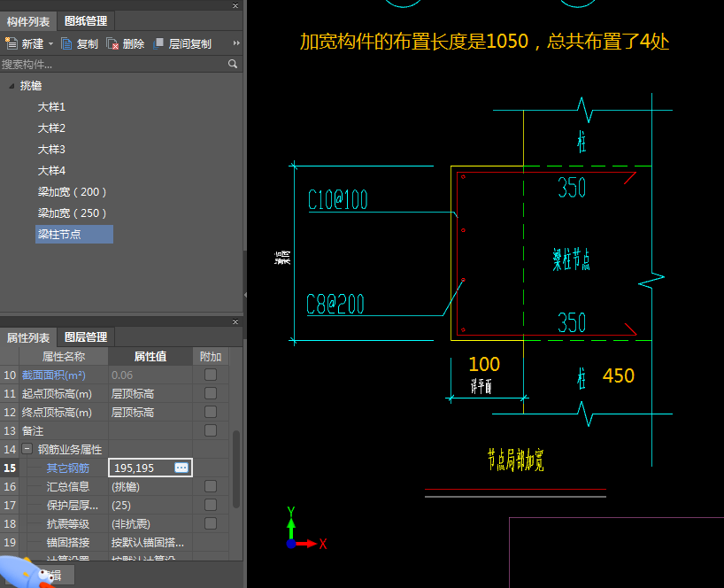Viewport: 724px width, 588px height.
Task: Open the 新建 dropdown arrow
Action: click(50, 44)
